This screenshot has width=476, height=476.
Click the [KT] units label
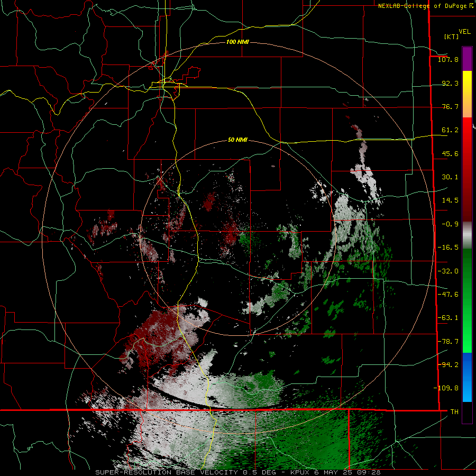[451, 36]
